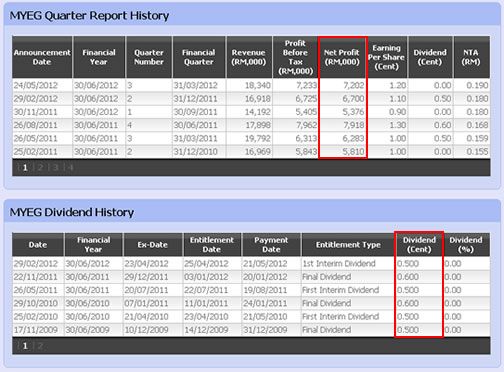This screenshot has height=372, width=504.
Task: Select dividend date 17/11/2009
Action: 36,330
